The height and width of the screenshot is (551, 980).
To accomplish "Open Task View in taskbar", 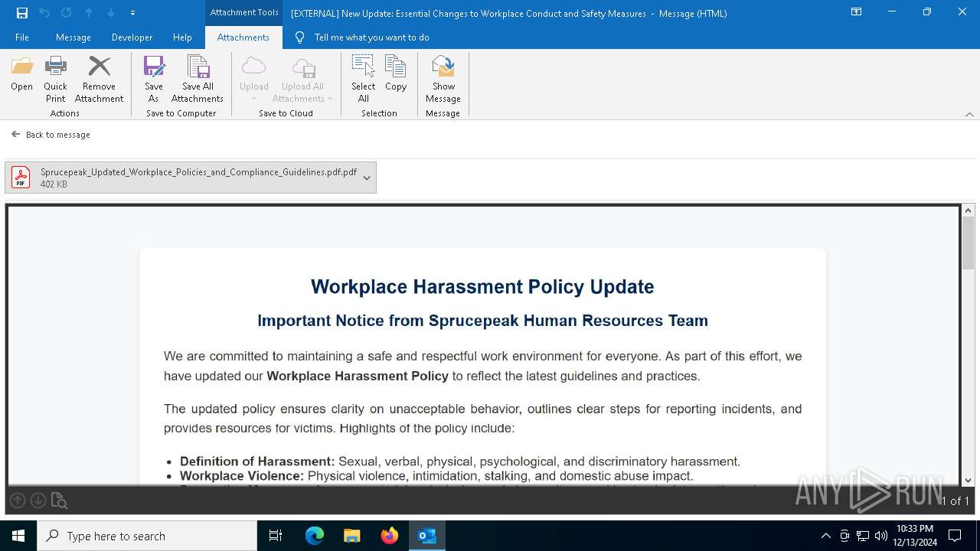I will click(276, 536).
